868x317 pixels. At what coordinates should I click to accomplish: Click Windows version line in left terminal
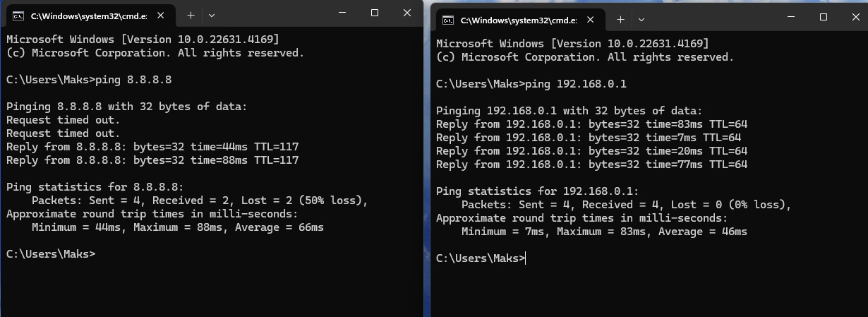tap(143, 40)
